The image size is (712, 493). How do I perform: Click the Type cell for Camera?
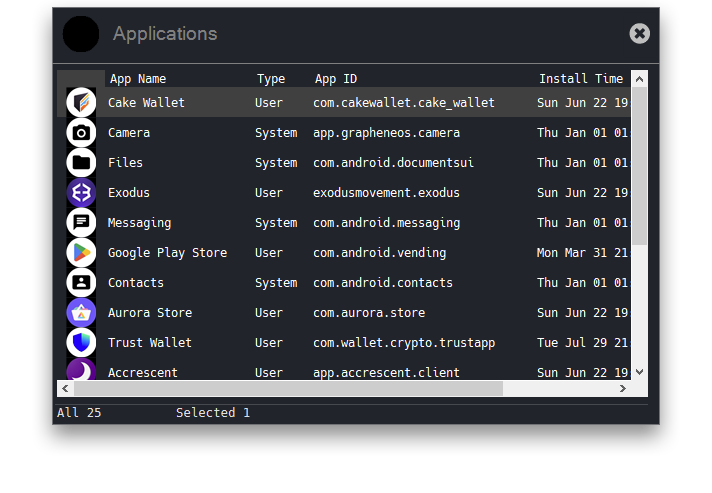coord(276,133)
